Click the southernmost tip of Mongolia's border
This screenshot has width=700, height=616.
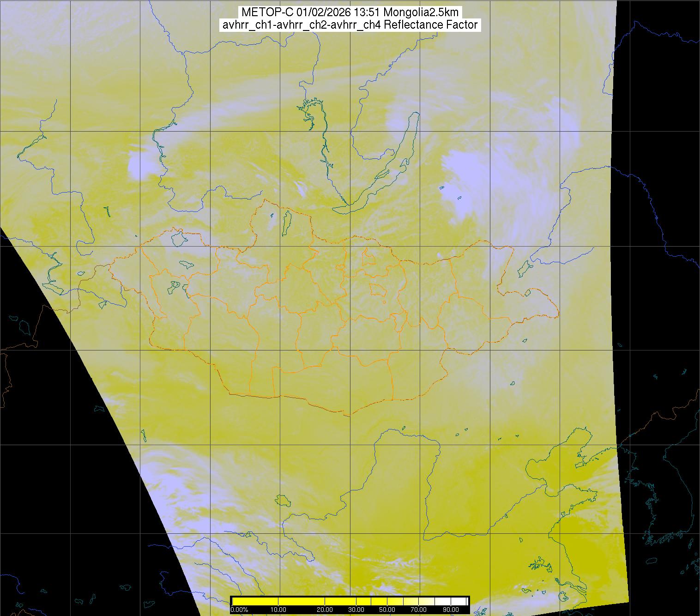(350, 415)
